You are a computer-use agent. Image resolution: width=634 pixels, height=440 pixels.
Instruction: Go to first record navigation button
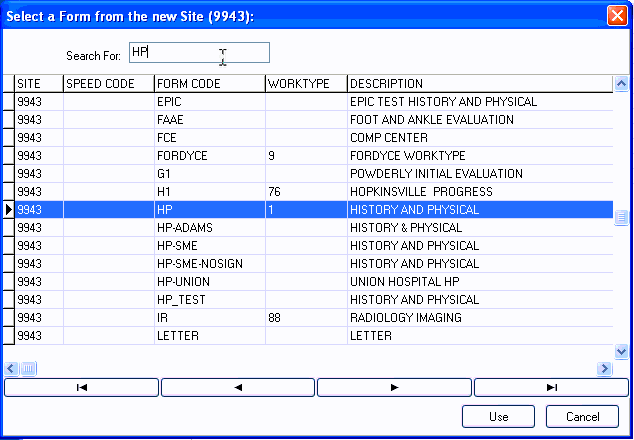[x=81, y=388]
